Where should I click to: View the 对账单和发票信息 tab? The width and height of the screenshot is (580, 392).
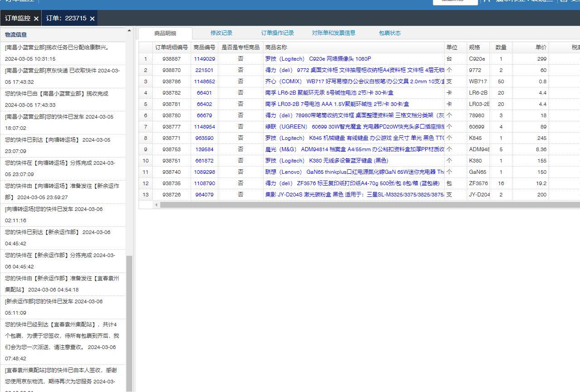pyautogui.click(x=334, y=33)
